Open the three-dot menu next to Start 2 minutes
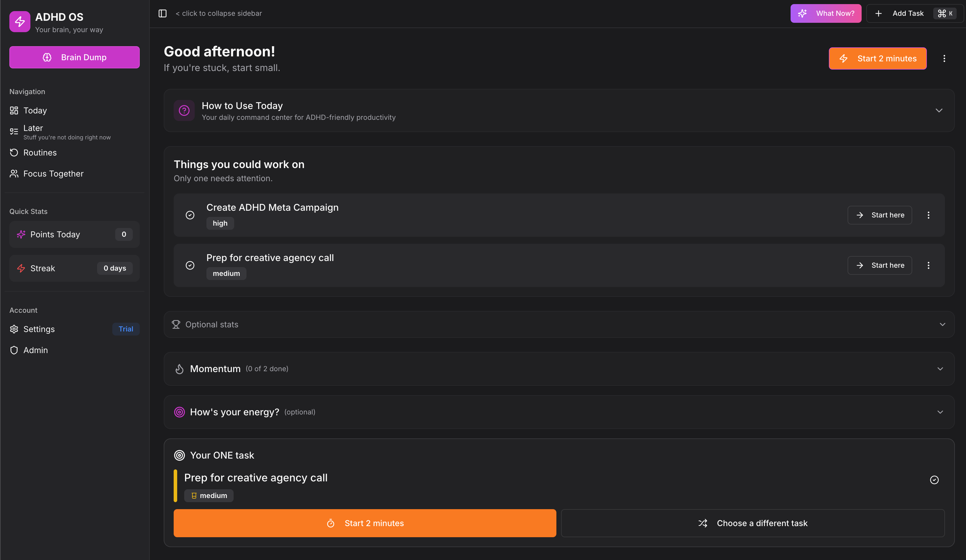 945,58
